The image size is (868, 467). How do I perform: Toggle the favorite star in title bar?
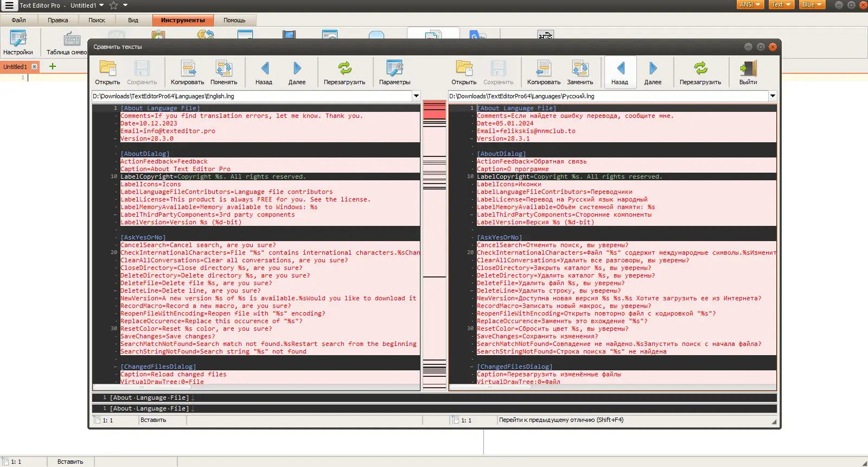click(113, 5)
